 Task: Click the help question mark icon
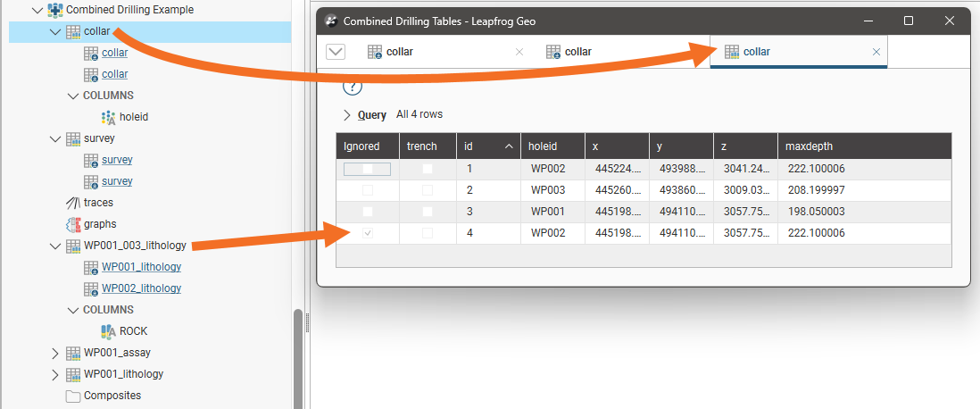click(353, 87)
